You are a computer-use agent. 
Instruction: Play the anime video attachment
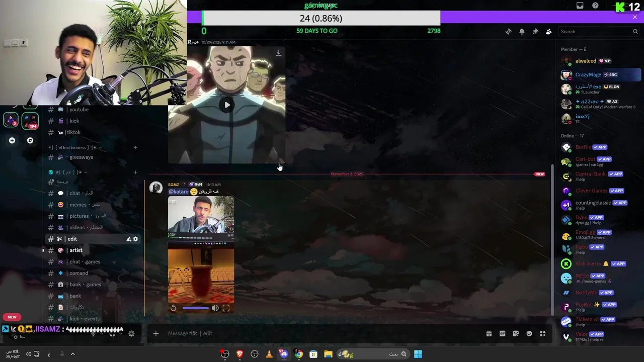tap(227, 105)
